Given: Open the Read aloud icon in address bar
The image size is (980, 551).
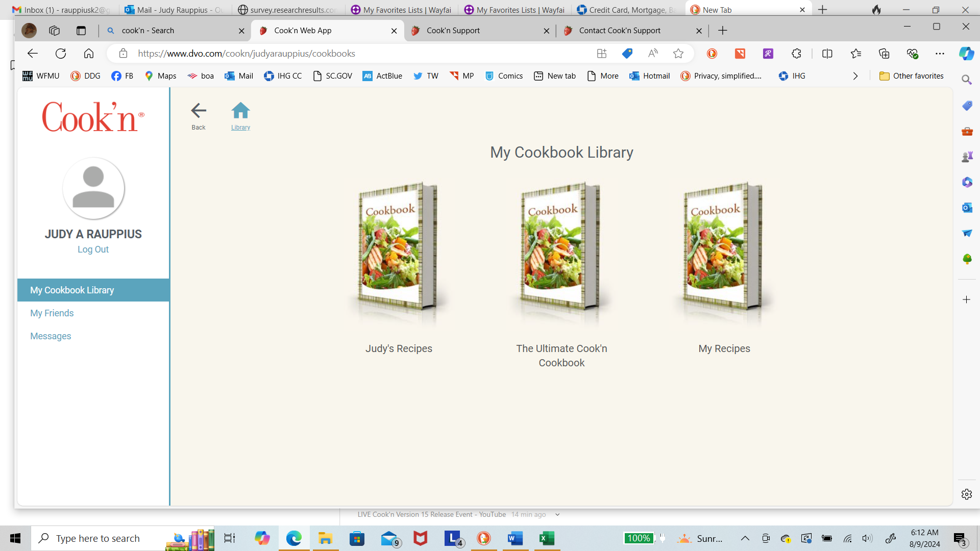Looking at the screenshot, I should coord(653,54).
